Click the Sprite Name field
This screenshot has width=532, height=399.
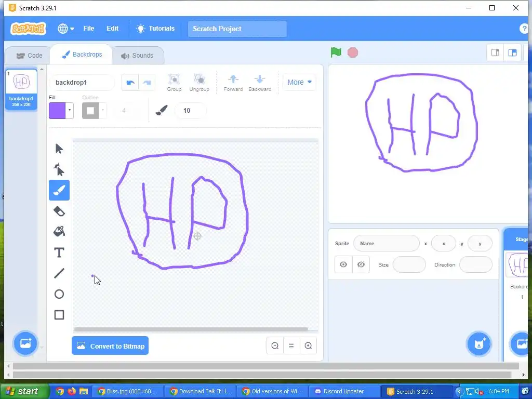(387, 243)
